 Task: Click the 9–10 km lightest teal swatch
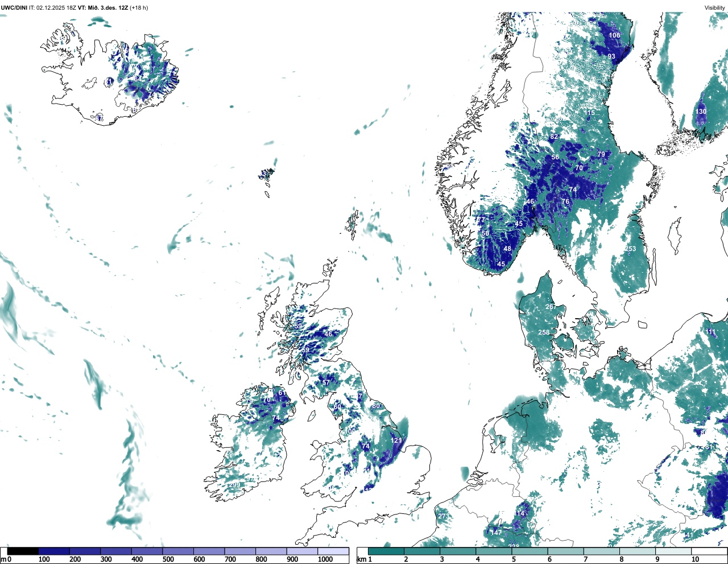(x=673, y=551)
